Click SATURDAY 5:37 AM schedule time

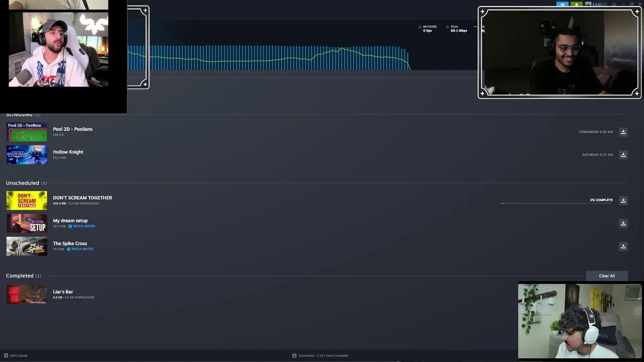coord(597,155)
